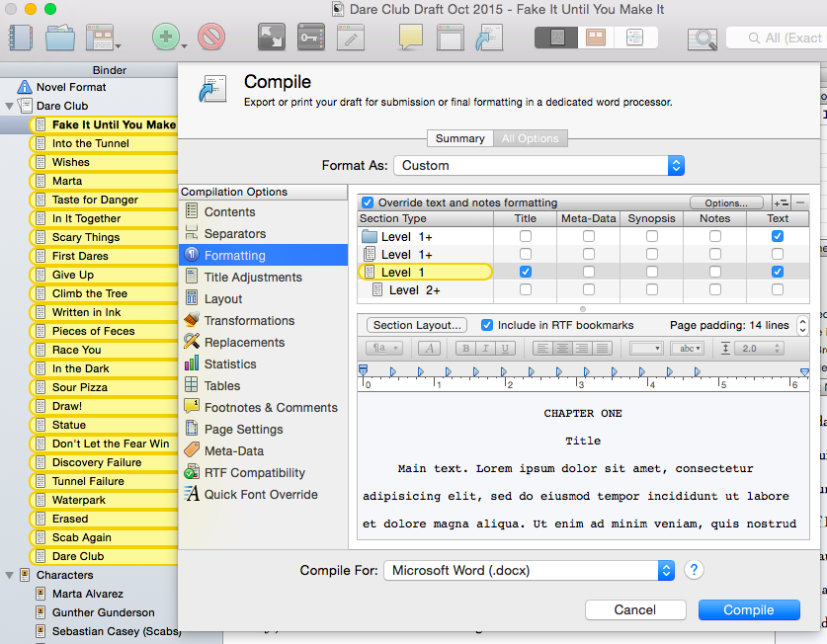Collapse the Dare Club binder folder
The image size is (827, 644).
(x=9, y=106)
